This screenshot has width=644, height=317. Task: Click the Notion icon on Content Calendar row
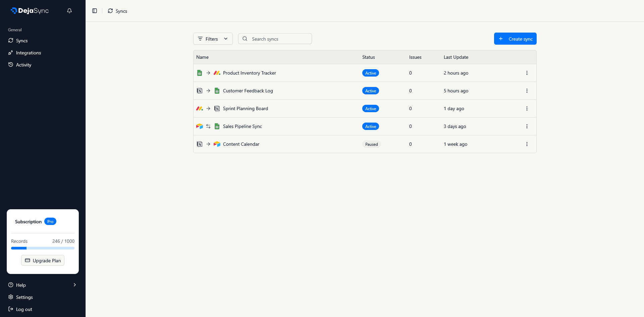click(x=200, y=144)
